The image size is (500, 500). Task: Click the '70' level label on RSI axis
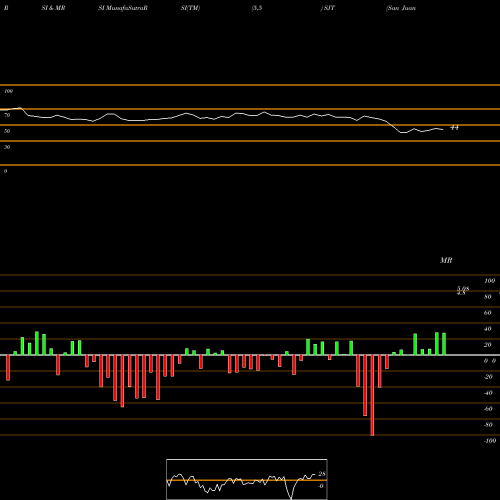point(7,115)
